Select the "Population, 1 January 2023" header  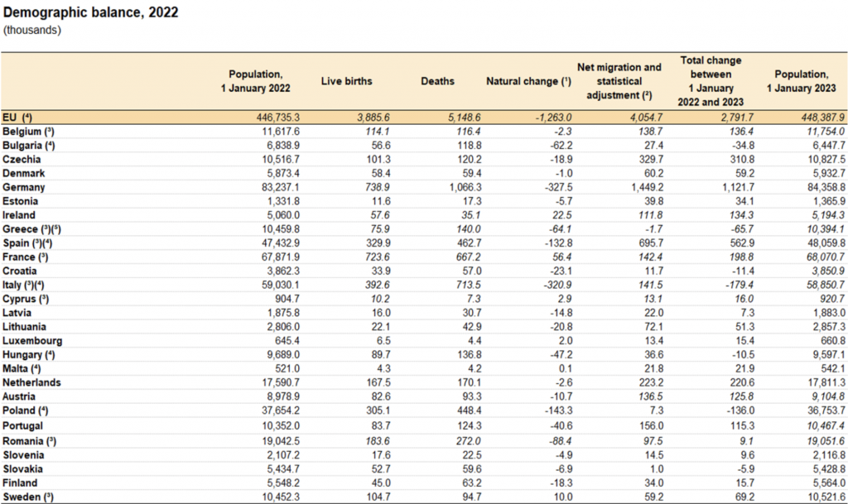(x=797, y=80)
